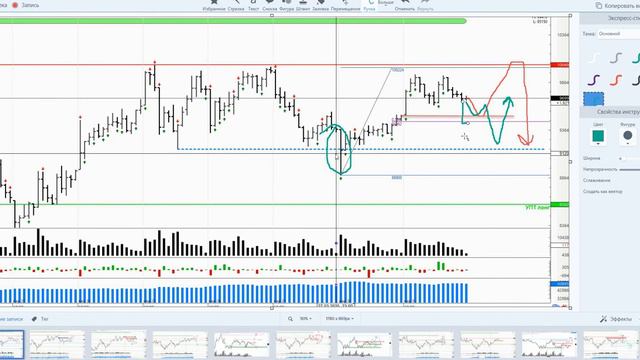Select the second thumbnail in the tray

57,345
